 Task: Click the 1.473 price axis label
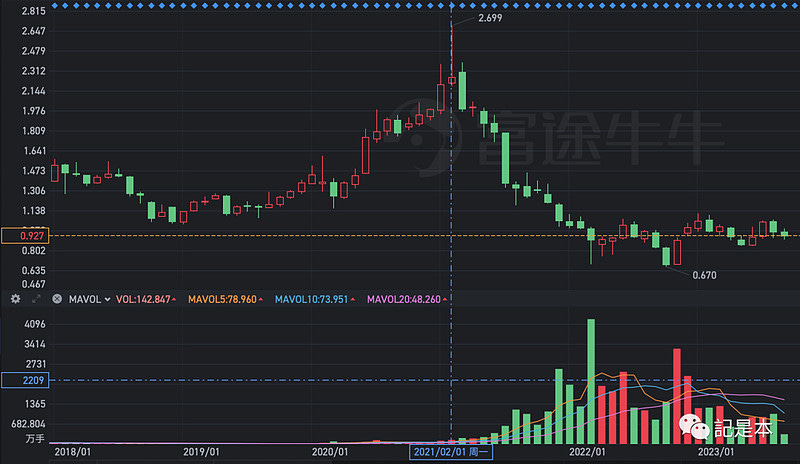(34, 170)
